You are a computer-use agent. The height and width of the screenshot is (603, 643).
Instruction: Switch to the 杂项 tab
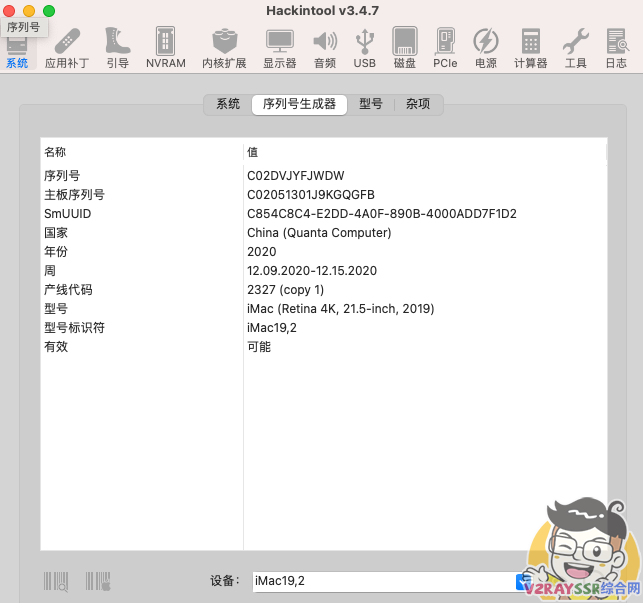pos(418,104)
